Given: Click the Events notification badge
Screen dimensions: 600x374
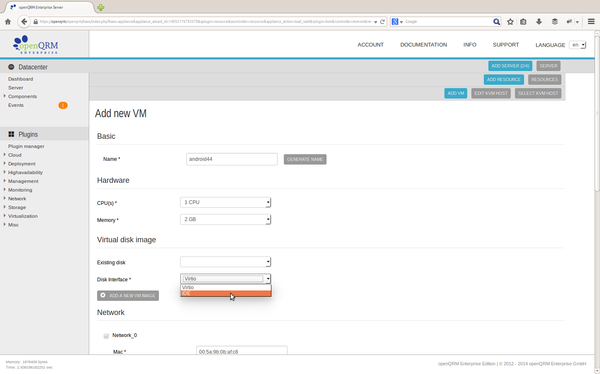Looking at the screenshot, I should click(x=63, y=105).
